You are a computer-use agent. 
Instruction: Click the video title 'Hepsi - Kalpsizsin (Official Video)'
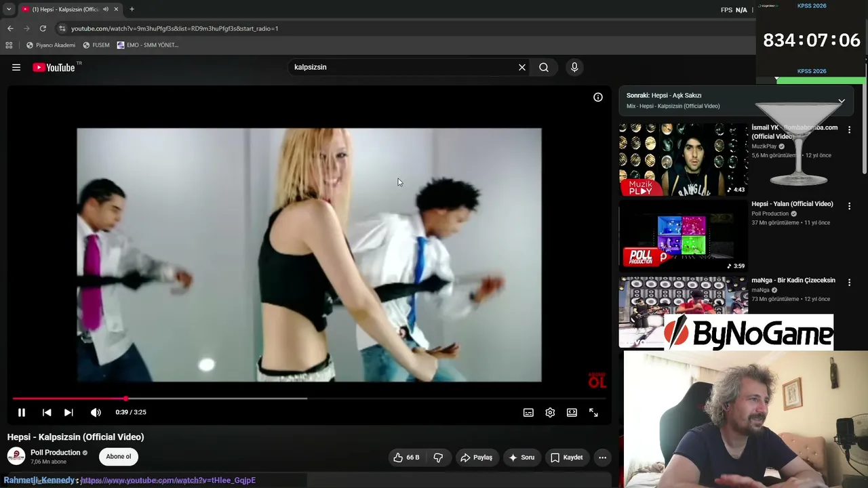pyautogui.click(x=76, y=437)
